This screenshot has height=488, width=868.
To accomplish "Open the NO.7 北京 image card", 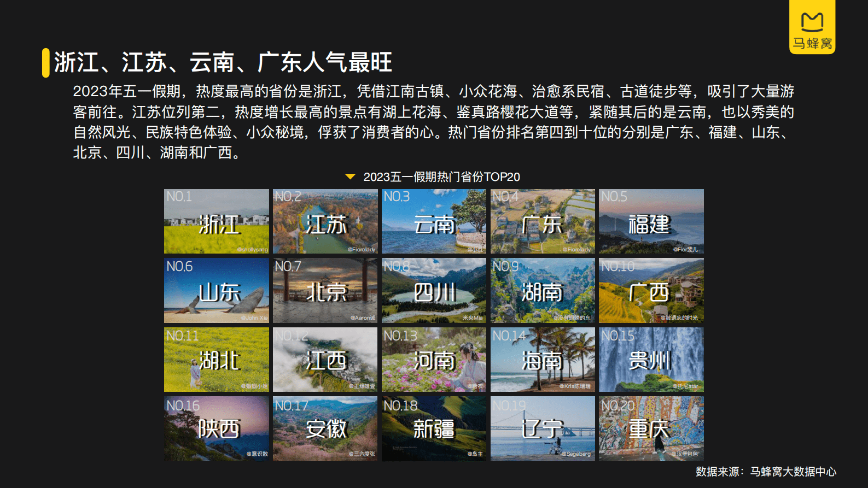I will coord(325,291).
